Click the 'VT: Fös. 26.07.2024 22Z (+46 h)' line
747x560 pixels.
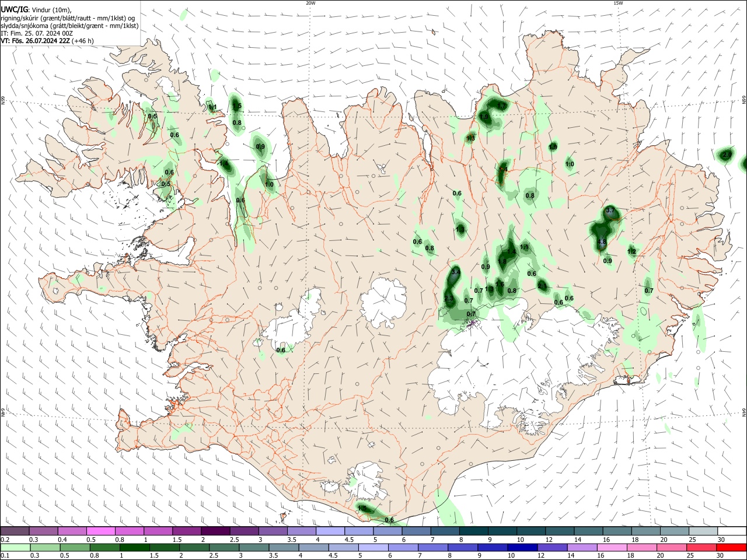(47, 41)
